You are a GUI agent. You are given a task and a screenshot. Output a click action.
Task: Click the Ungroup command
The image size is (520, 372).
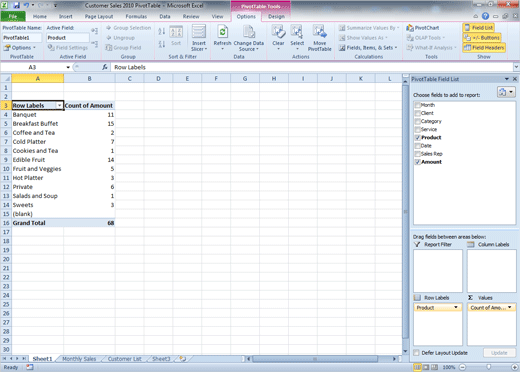(120, 38)
